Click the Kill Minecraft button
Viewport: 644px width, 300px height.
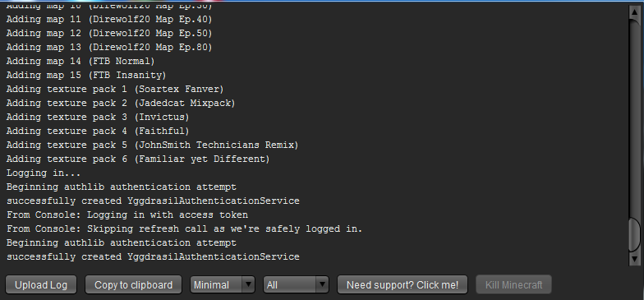point(514,284)
